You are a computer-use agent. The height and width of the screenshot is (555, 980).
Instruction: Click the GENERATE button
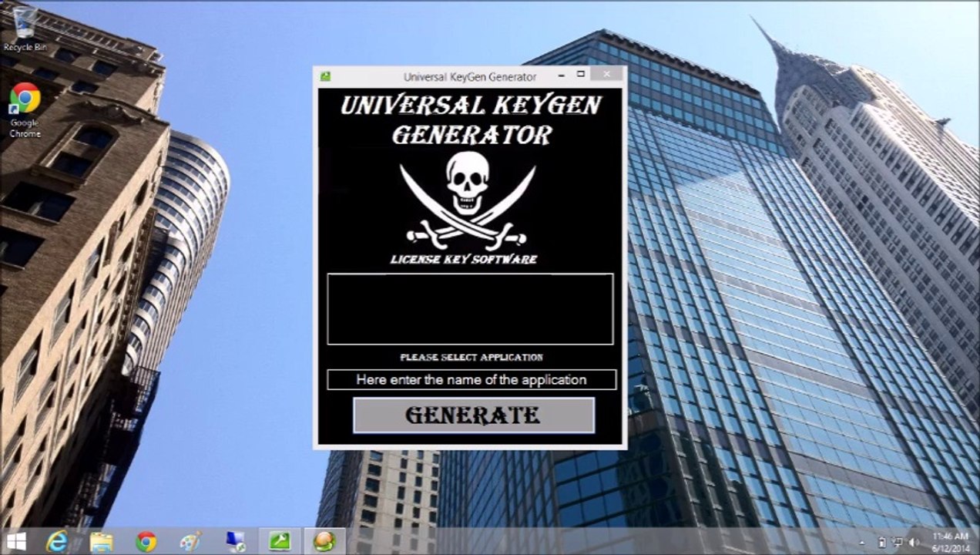(x=474, y=415)
